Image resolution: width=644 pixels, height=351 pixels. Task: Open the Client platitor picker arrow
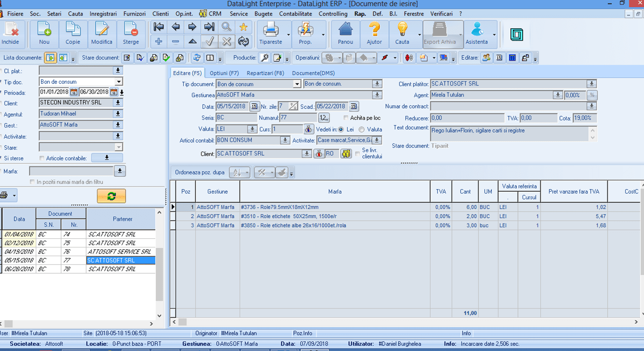[592, 84]
